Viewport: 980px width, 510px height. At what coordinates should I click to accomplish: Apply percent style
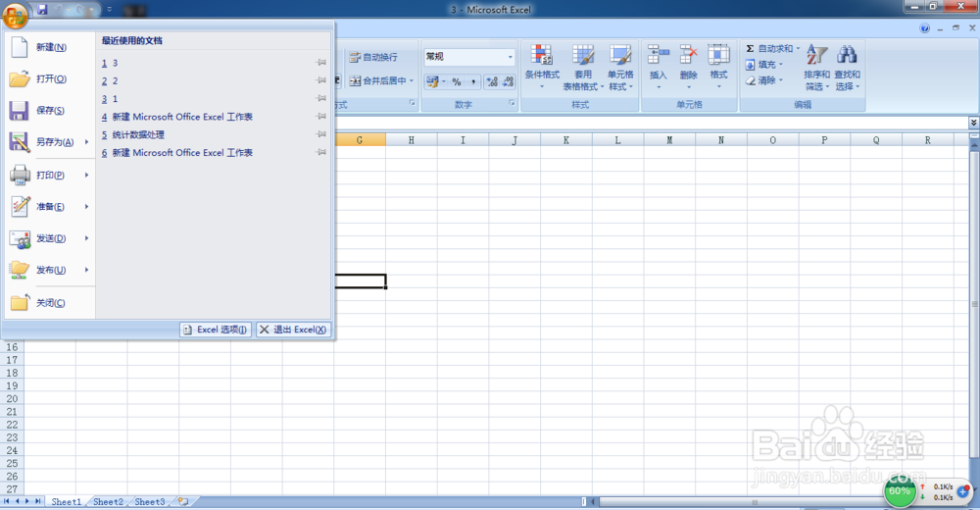[457, 81]
